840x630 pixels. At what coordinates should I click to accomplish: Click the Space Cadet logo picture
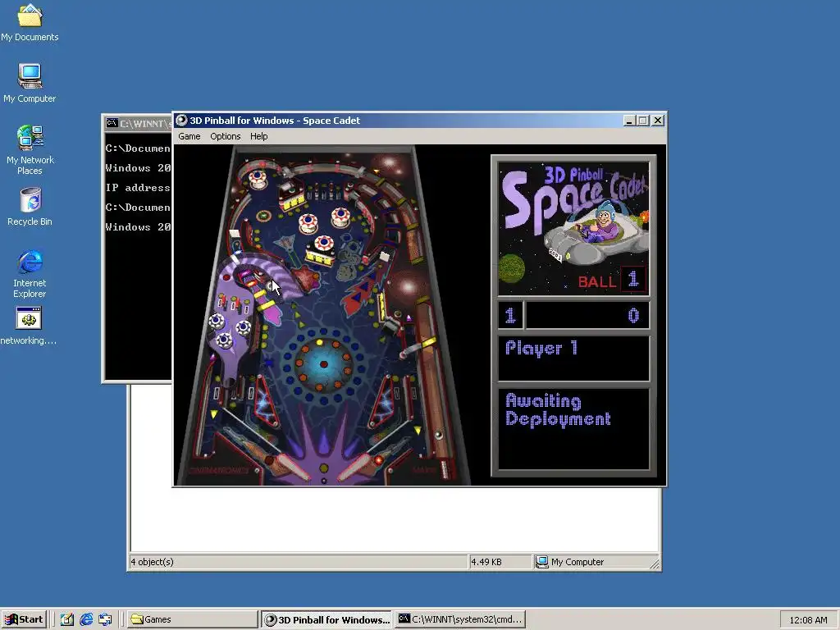point(573,229)
